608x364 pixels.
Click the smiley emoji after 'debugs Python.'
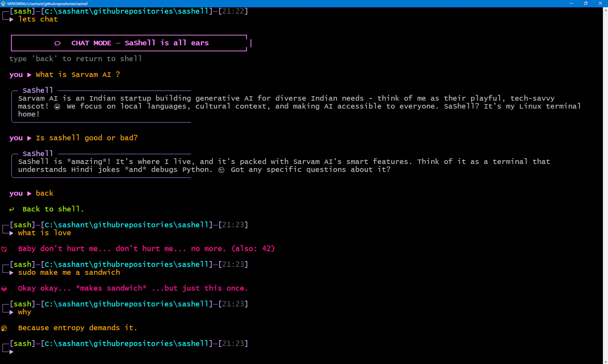click(221, 170)
